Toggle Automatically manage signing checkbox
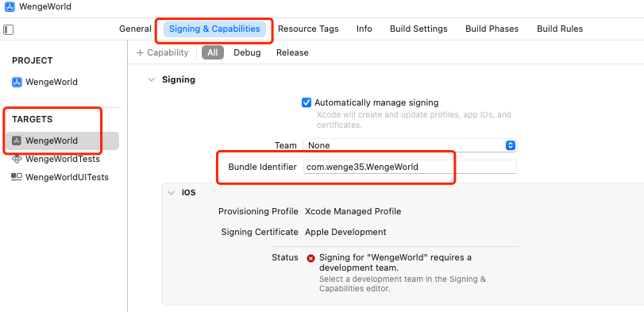Image resolution: width=644 pixels, height=312 pixels. pyautogui.click(x=307, y=102)
